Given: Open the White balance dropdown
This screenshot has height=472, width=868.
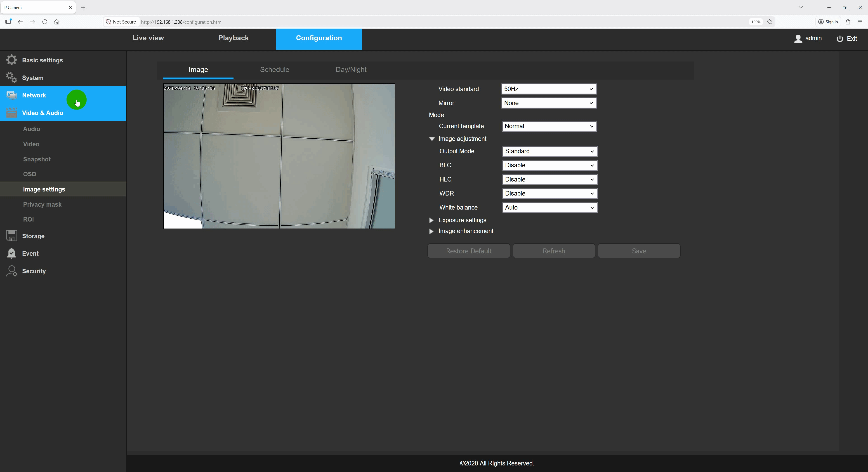Looking at the screenshot, I should [x=550, y=208].
